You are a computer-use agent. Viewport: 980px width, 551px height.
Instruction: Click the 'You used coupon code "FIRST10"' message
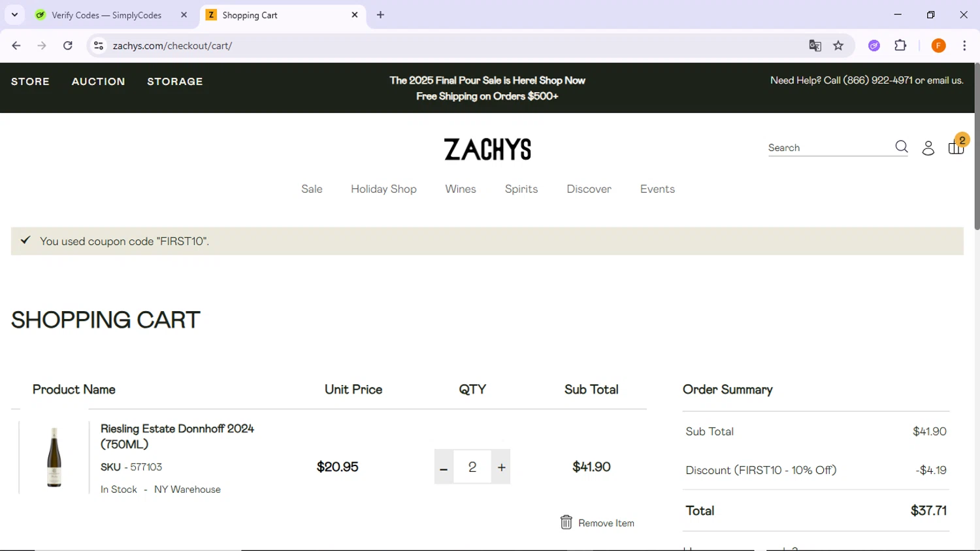124,241
